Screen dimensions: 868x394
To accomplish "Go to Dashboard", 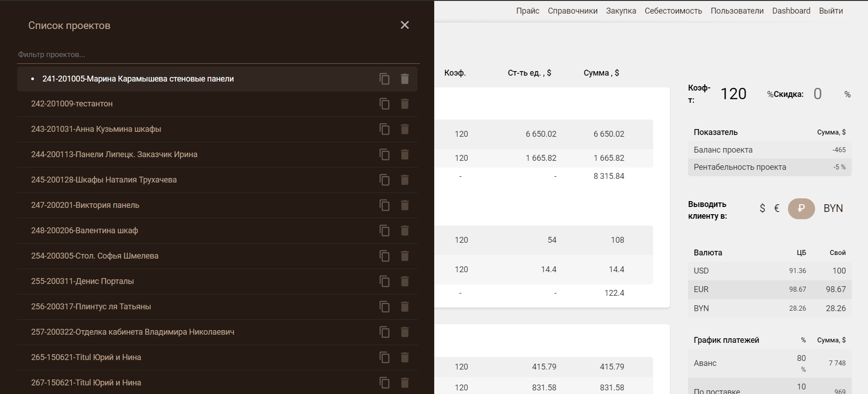I will 791,11.
